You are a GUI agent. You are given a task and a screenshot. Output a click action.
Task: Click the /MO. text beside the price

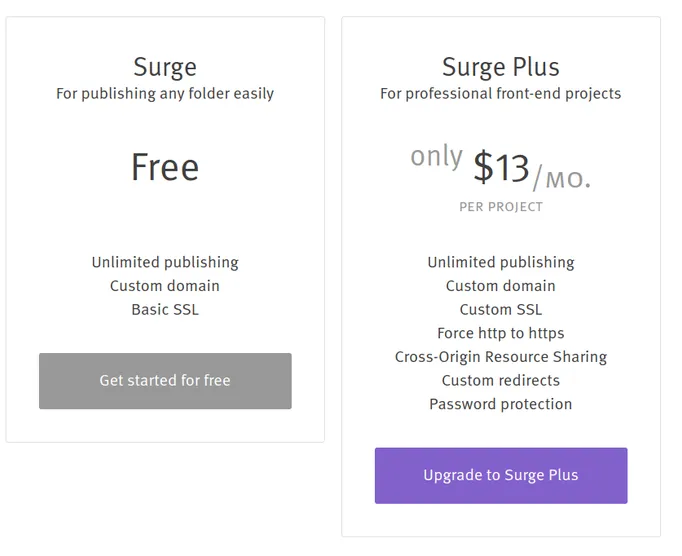[562, 178]
